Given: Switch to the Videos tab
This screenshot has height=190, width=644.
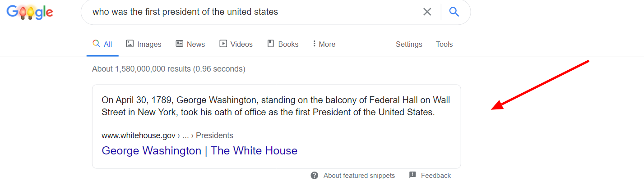Looking at the screenshot, I should [241, 44].
